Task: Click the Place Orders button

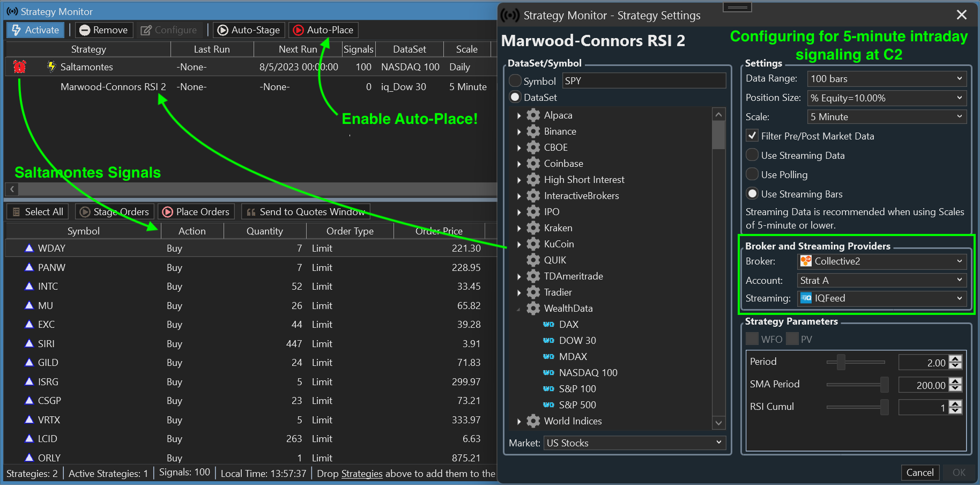Action: click(196, 212)
